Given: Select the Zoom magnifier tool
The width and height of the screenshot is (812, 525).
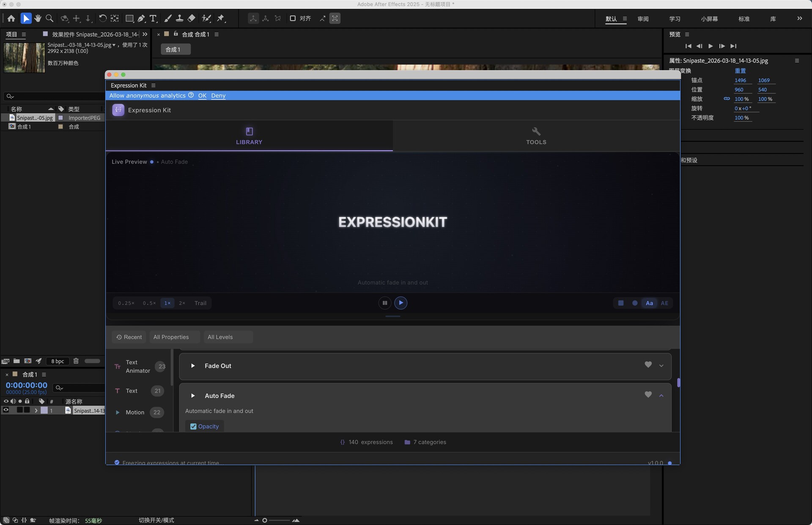Looking at the screenshot, I should [49, 18].
